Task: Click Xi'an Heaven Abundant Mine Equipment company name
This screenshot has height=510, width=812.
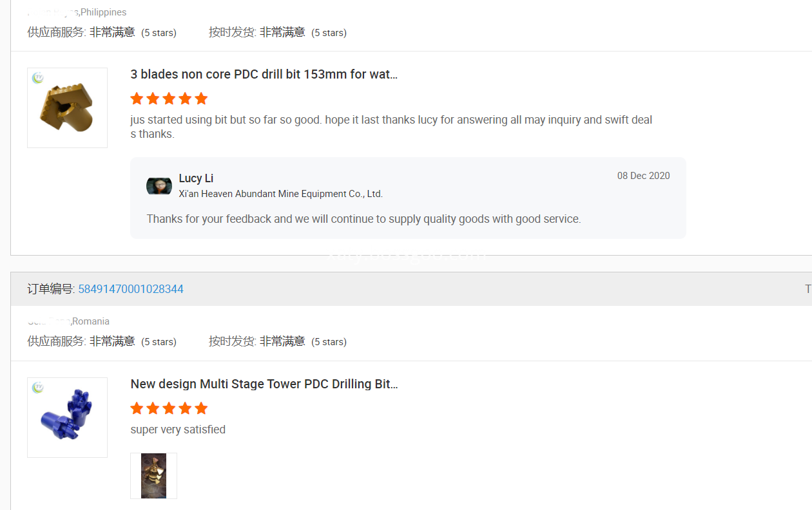Action: click(280, 194)
